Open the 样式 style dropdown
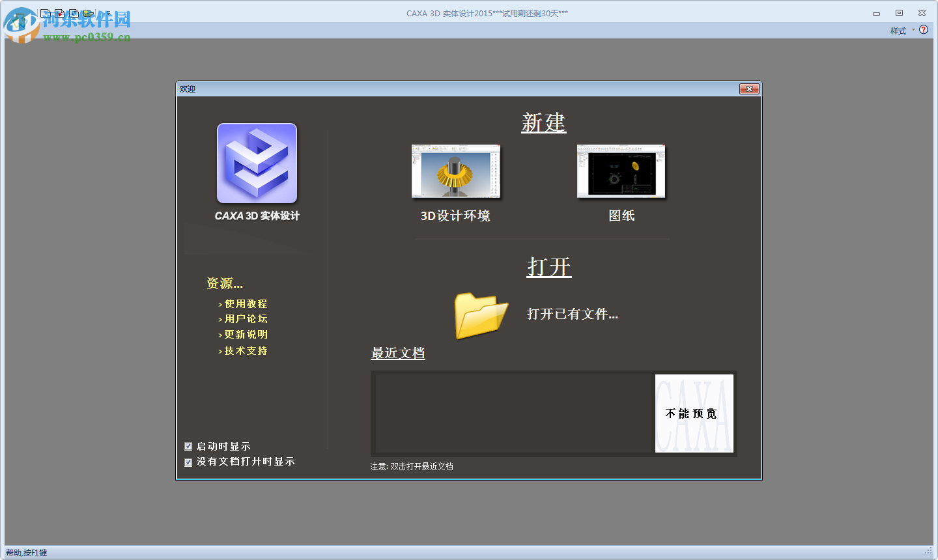Viewport: 938px width, 560px height. pyautogui.click(x=903, y=31)
